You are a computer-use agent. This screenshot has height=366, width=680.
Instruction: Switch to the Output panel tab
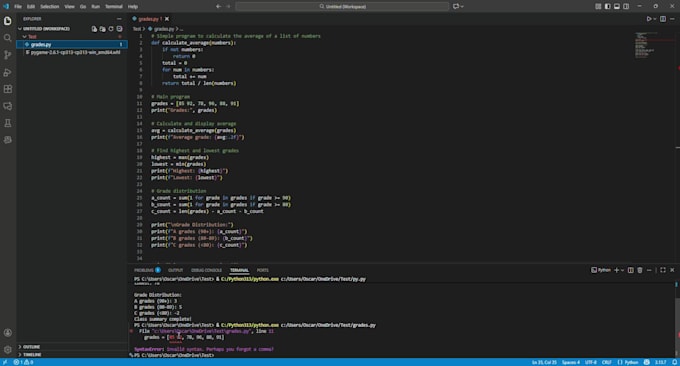175,270
